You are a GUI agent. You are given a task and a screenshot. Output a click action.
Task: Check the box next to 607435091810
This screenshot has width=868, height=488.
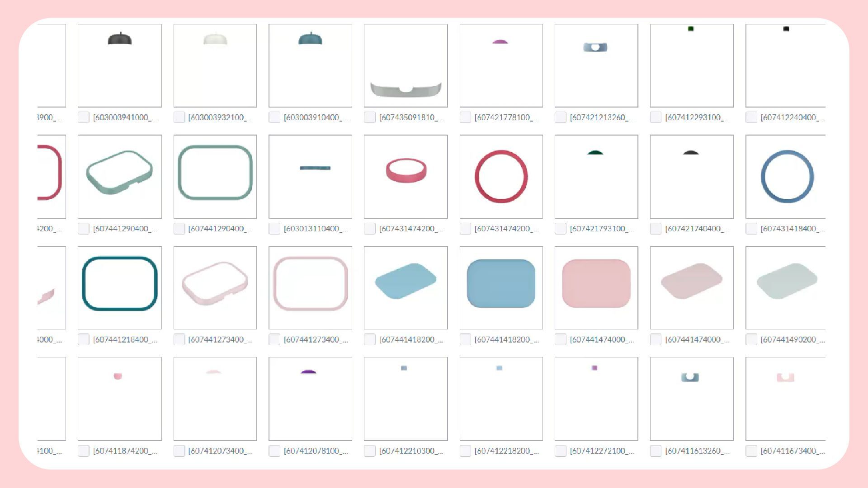[369, 117]
